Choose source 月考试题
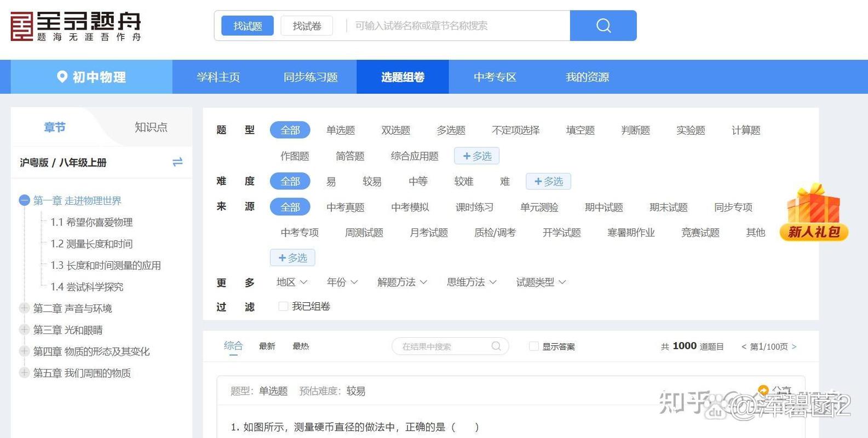The height and width of the screenshot is (438, 868). pyautogui.click(x=429, y=232)
